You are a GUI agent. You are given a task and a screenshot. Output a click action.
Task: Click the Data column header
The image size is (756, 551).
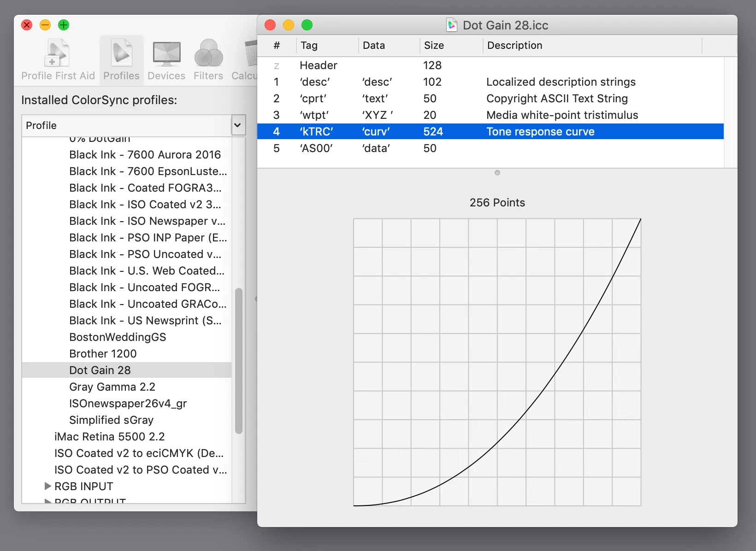pyautogui.click(x=389, y=45)
